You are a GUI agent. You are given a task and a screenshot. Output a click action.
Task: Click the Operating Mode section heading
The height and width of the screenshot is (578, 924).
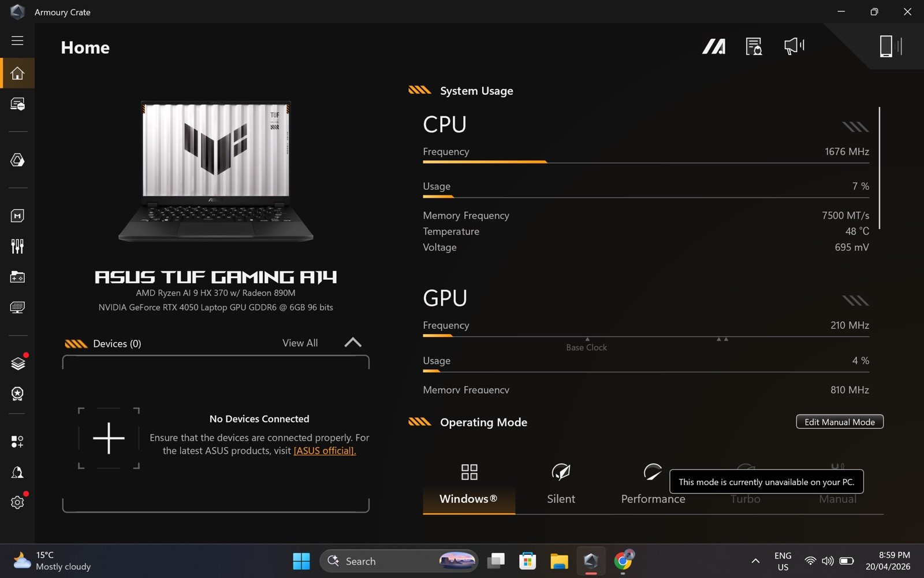pos(483,423)
